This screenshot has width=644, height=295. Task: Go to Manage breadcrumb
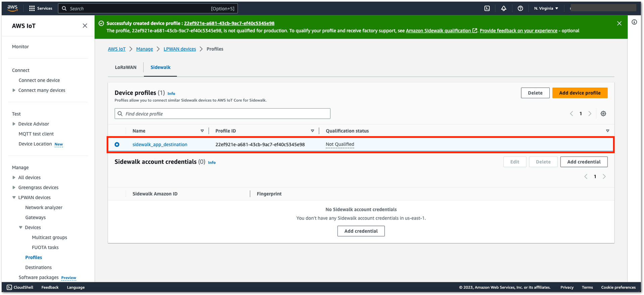click(x=145, y=49)
